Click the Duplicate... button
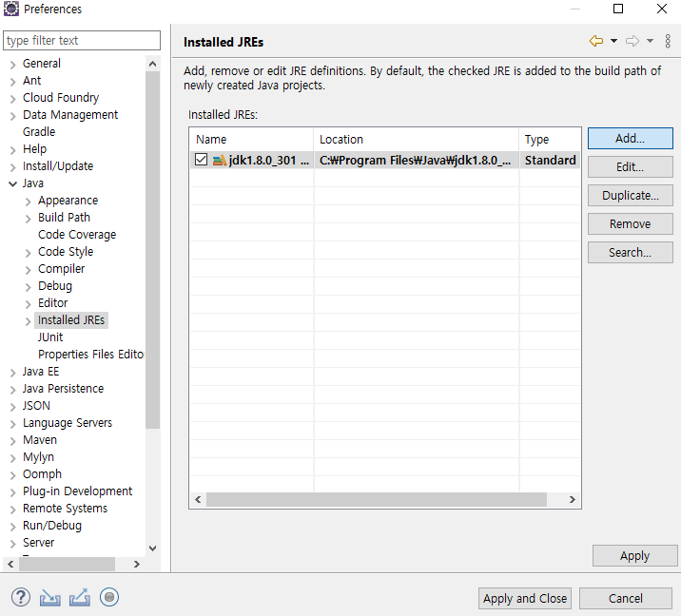Viewport: 681px width, 616px height. [x=631, y=195]
